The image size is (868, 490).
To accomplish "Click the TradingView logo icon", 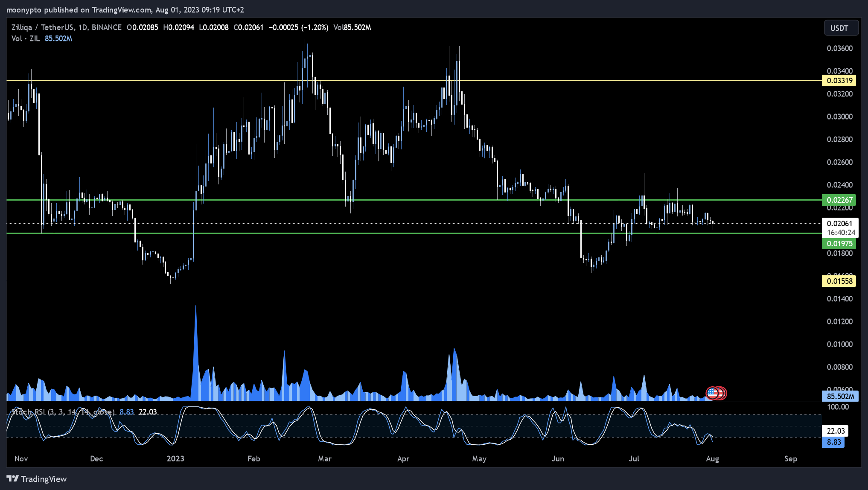I will pyautogui.click(x=13, y=478).
